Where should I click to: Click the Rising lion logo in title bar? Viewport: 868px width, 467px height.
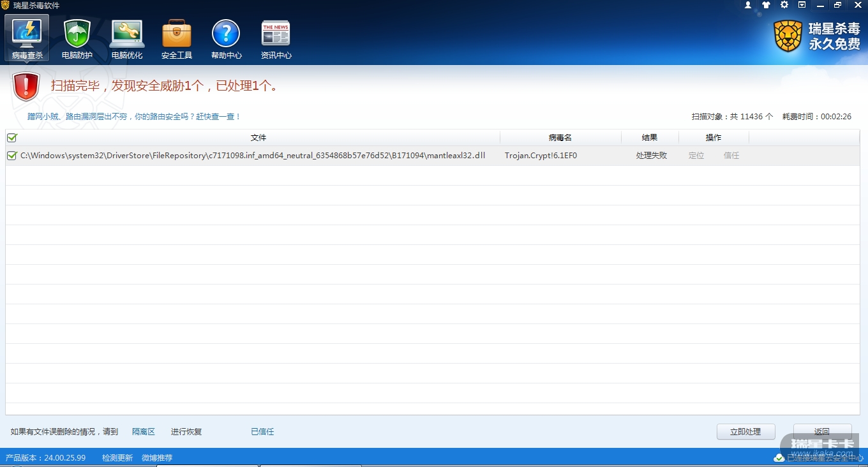(5, 5)
